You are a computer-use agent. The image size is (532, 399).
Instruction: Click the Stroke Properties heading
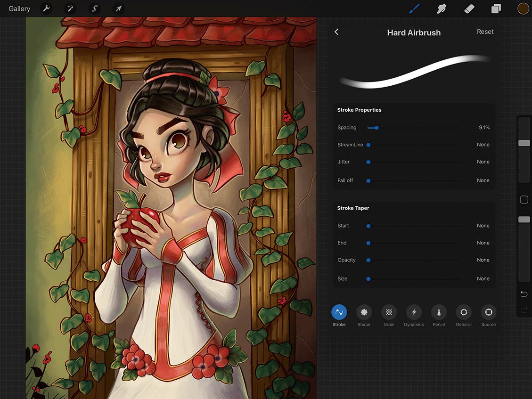point(360,110)
